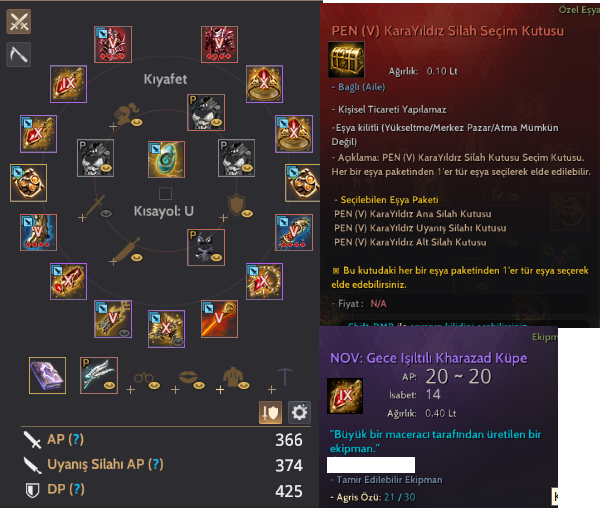Select the IX Kharazad earring equipment slot

click(68, 84)
